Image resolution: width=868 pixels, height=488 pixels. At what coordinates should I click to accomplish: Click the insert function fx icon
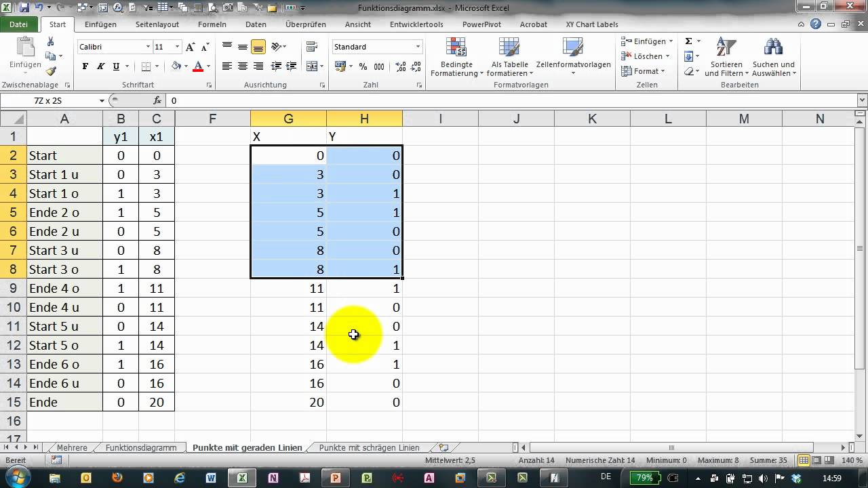(x=157, y=100)
